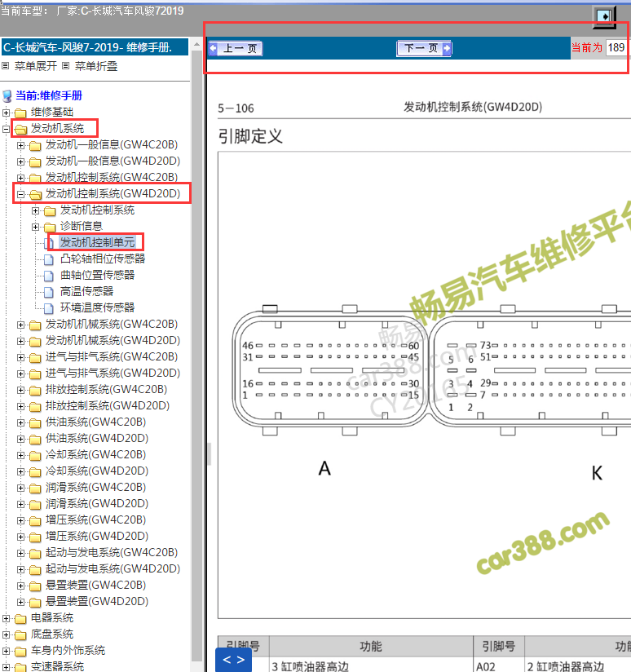Select 冷却系统(GW4C20B) in tree
The height and width of the screenshot is (672, 631).
click(x=95, y=455)
